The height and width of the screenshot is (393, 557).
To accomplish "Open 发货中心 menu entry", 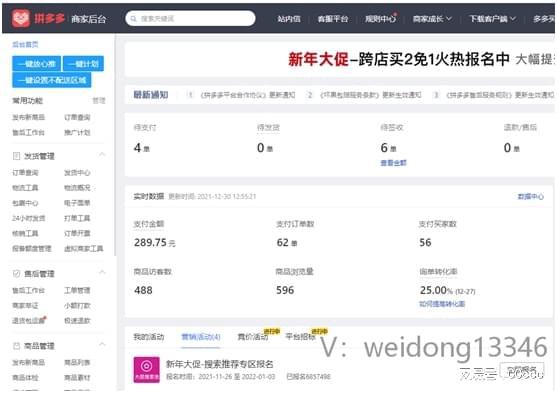I will (77, 173).
